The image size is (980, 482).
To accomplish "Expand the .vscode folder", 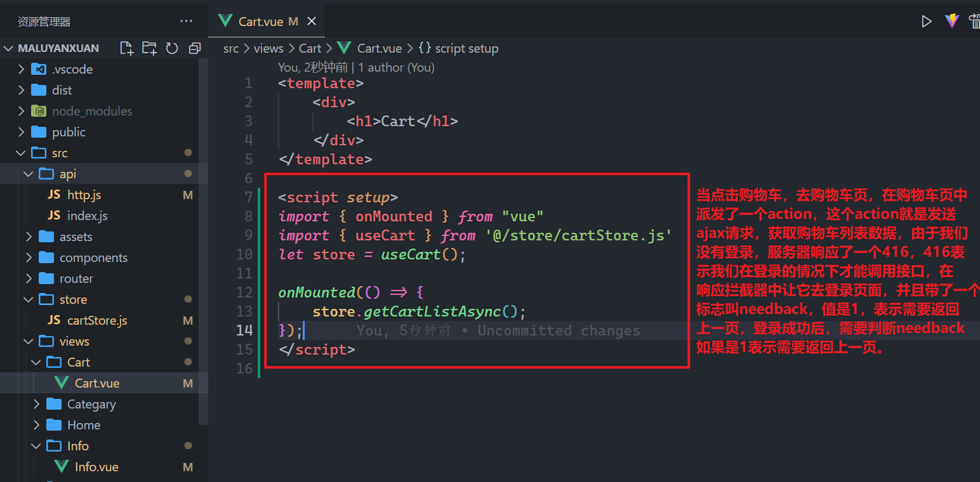I will [x=21, y=69].
